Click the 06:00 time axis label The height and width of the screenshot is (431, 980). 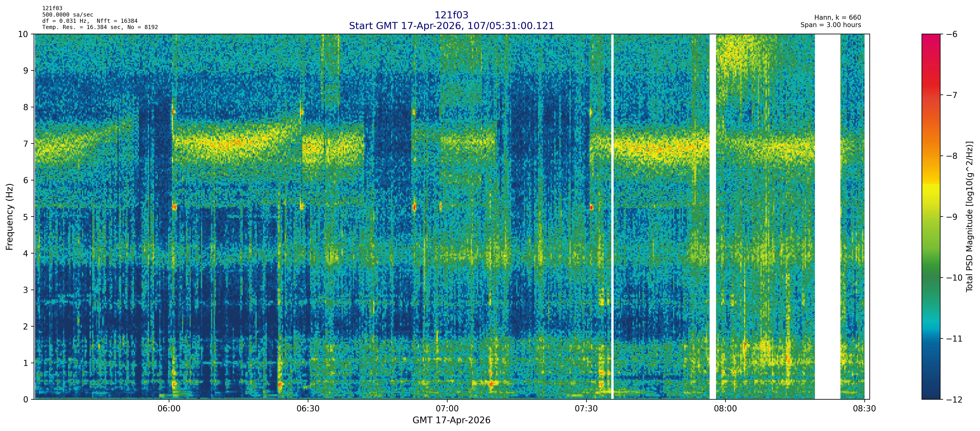click(169, 409)
